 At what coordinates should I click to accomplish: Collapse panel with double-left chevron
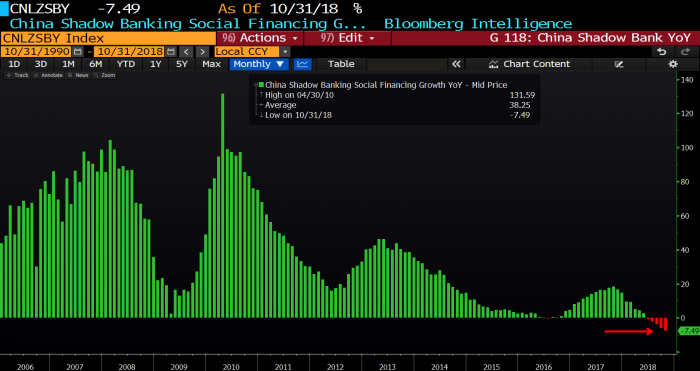coord(456,64)
